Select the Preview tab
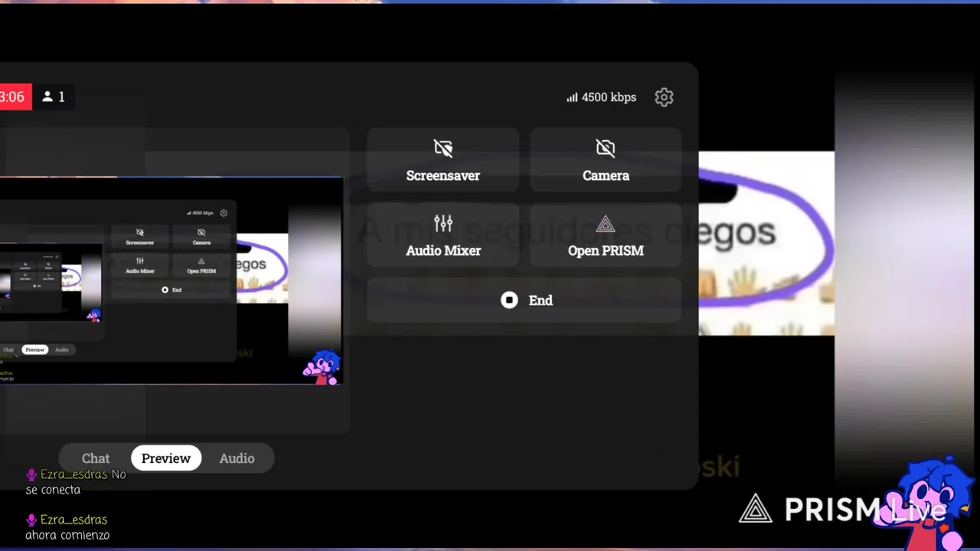 pos(166,458)
